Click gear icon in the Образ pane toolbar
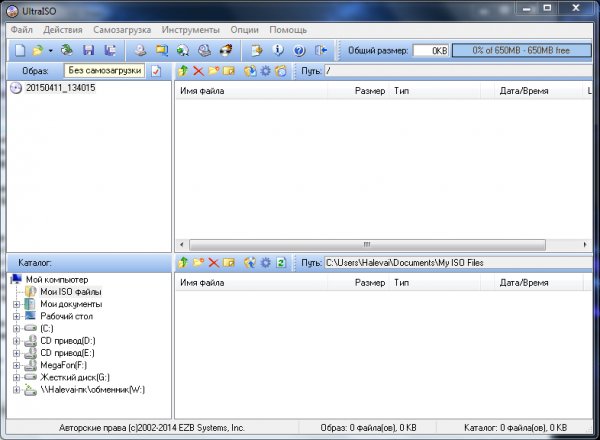The width and height of the screenshot is (600, 440). coord(265,71)
